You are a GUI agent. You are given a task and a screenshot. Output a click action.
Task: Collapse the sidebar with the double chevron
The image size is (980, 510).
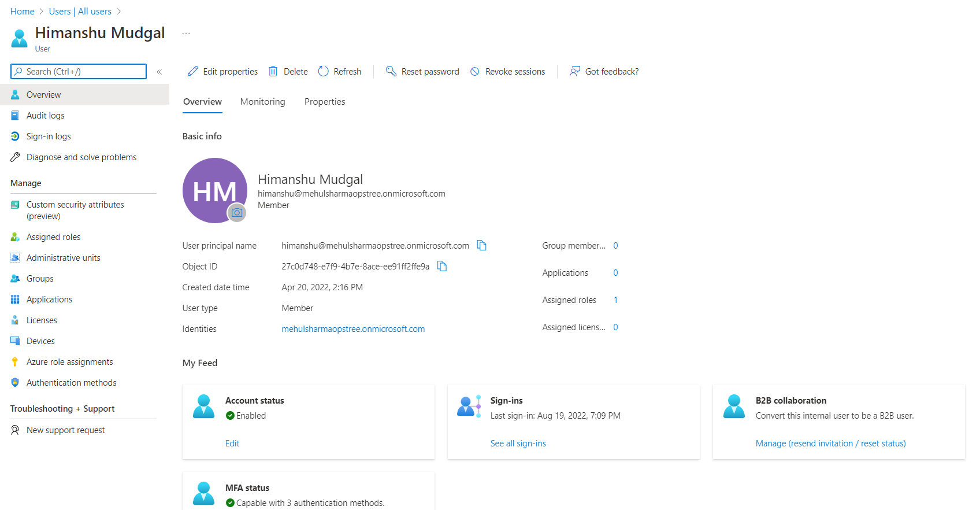pyautogui.click(x=159, y=72)
